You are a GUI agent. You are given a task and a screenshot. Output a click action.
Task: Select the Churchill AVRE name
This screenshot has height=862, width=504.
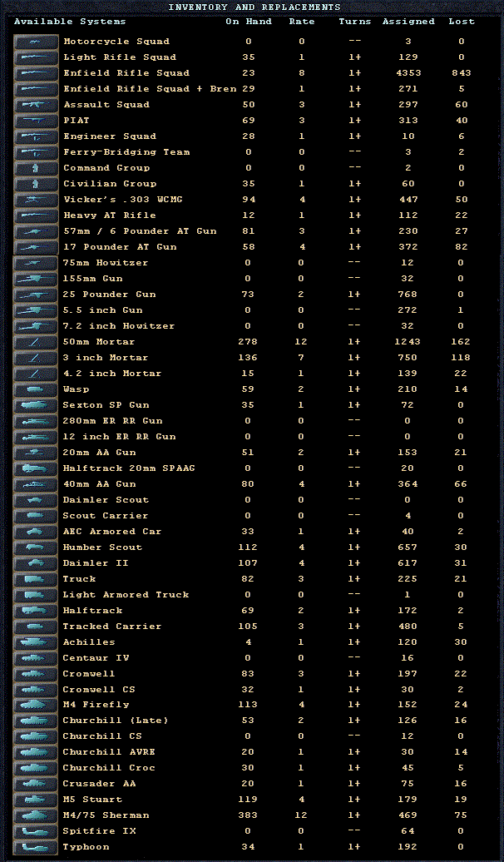[109, 753]
